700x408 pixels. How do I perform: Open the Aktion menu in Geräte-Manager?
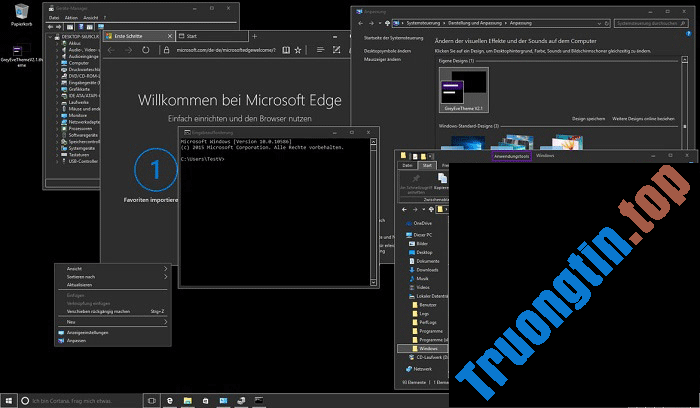[72, 18]
